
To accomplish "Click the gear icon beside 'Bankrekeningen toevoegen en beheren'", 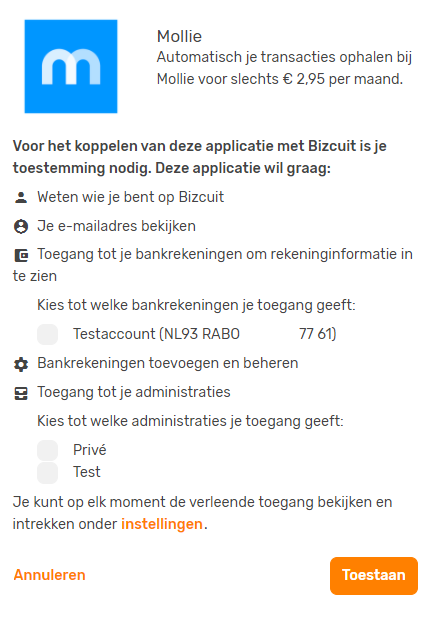I will tap(21, 364).
